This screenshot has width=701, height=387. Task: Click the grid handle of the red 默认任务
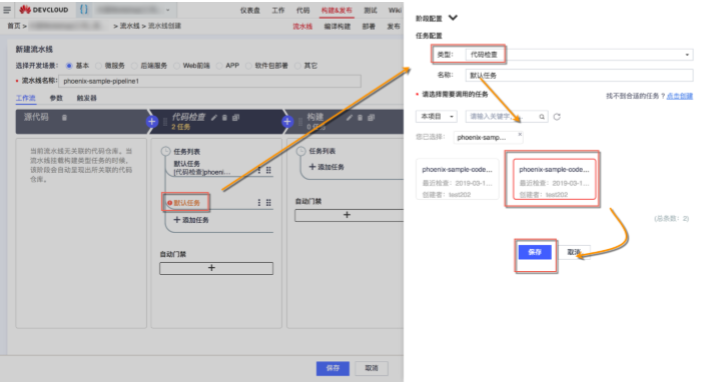(269, 202)
